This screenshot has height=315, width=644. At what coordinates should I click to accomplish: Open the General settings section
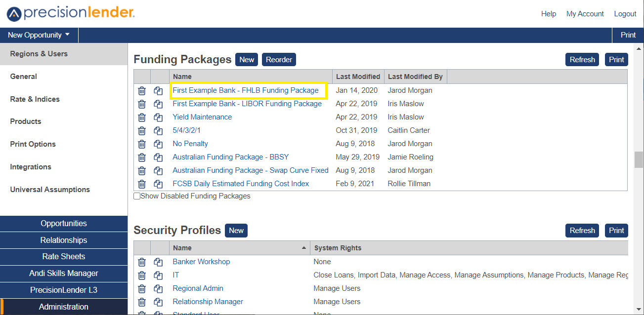coord(64,77)
